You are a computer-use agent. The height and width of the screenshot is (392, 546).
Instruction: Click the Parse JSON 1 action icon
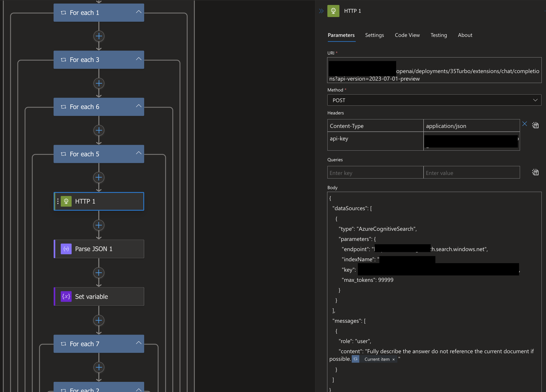[66, 249]
